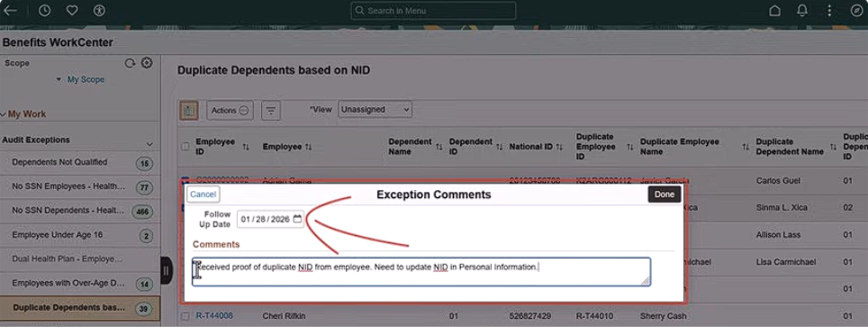Sort by Employee ID column arrows

pyautogui.click(x=246, y=147)
